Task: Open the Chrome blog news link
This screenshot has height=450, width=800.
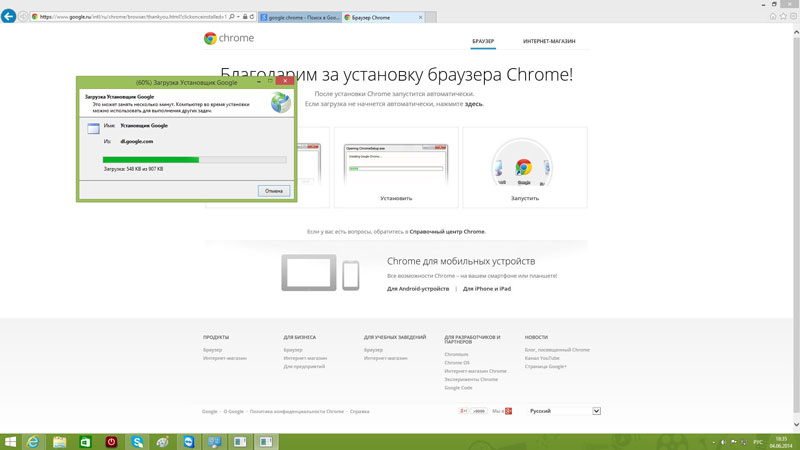Action: pyautogui.click(x=557, y=350)
